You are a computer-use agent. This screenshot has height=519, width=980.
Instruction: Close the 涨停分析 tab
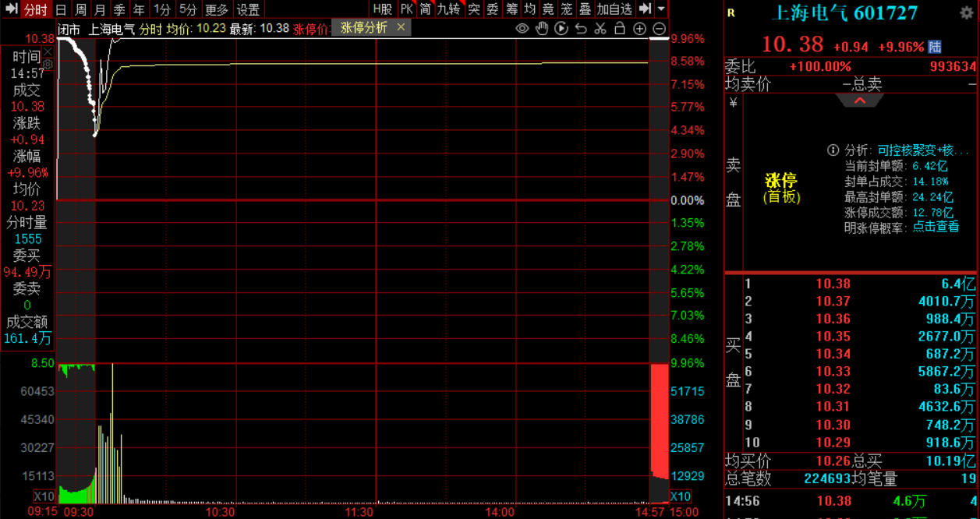402,26
